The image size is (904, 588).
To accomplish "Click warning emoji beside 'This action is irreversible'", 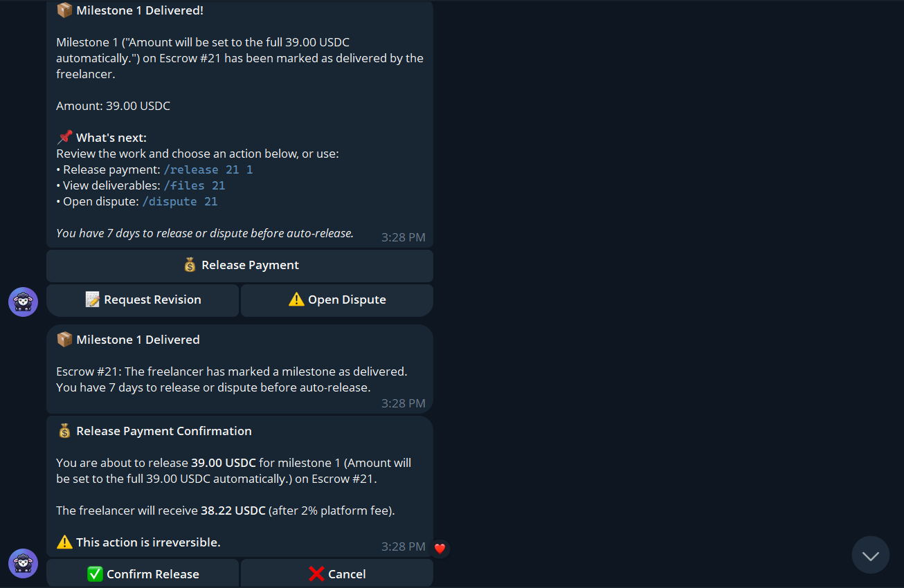I will pos(64,542).
